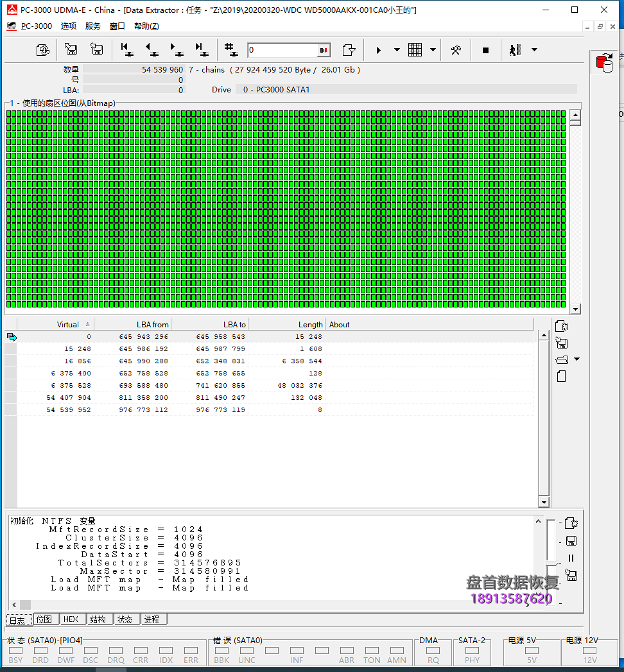Click the log horizontal scrollbar left arrow
624x672 pixels.
tap(14, 605)
